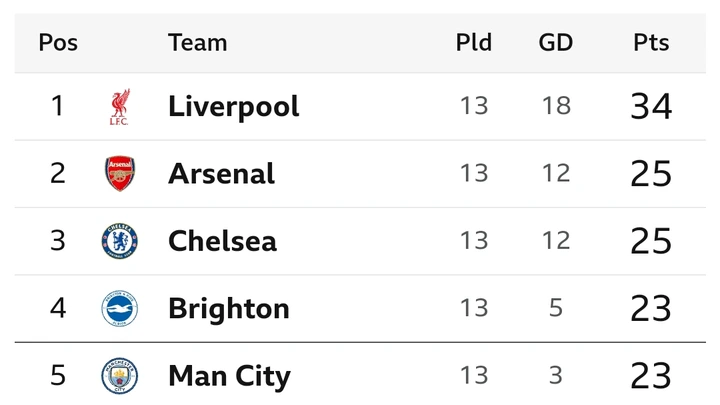Click the Pos column header
Viewport: 720px width, 405px height.
(58, 43)
